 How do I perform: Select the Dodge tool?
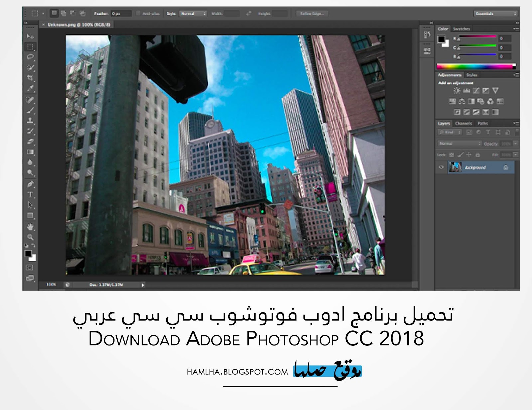pos(30,173)
